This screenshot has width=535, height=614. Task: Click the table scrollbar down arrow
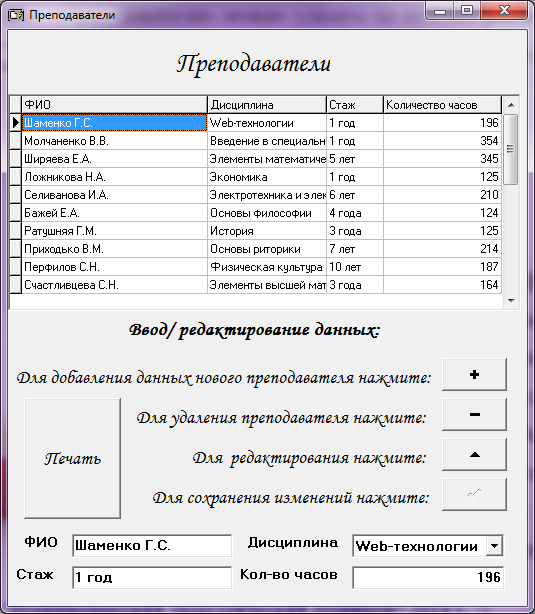click(x=511, y=300)
